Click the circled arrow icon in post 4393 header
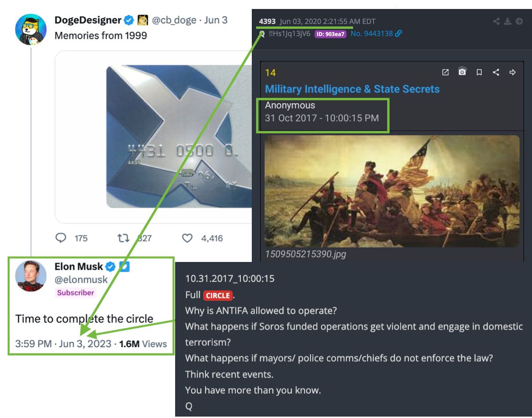Image resolution: width=532 pixels, height=418 pixels. (x=519, y=21)
